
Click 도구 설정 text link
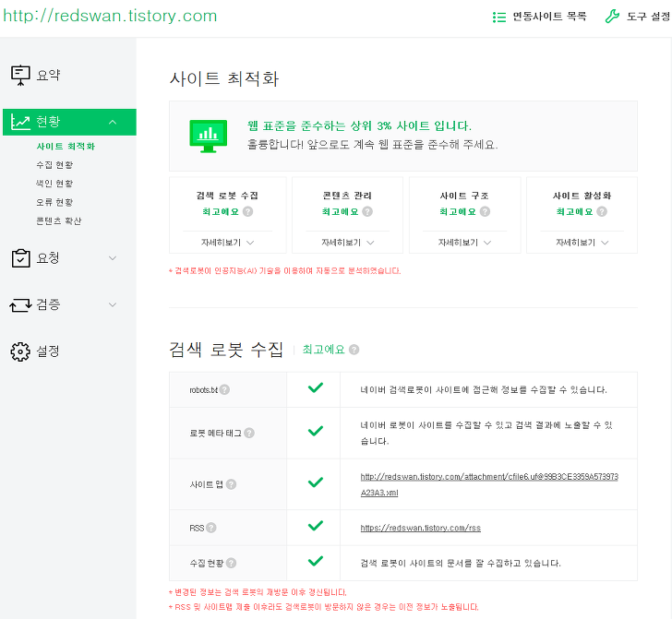(648, 17)
